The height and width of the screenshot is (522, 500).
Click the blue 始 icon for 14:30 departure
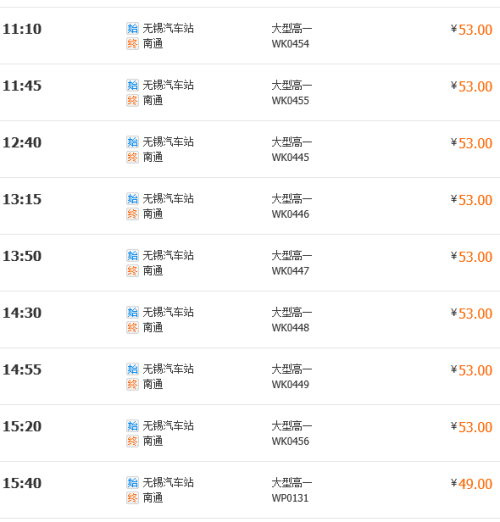click(x=132, y=312)
